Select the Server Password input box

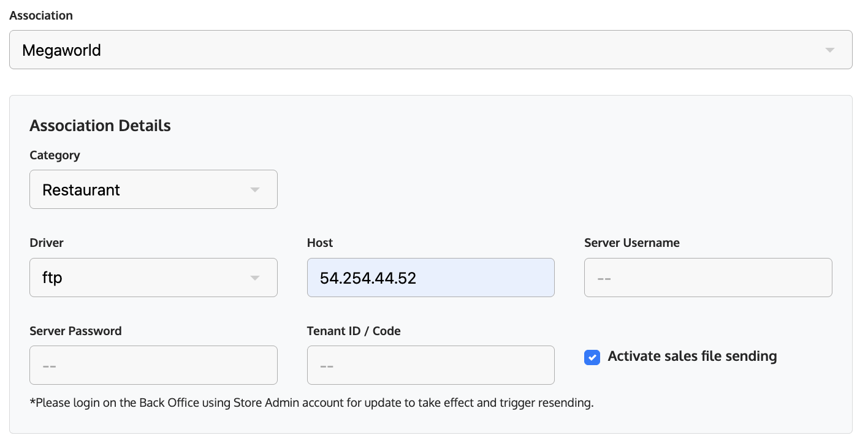(x=153, y=365)
